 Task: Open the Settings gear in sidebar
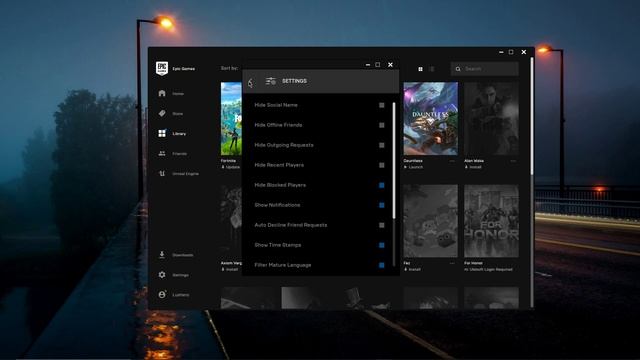[162, 275]
